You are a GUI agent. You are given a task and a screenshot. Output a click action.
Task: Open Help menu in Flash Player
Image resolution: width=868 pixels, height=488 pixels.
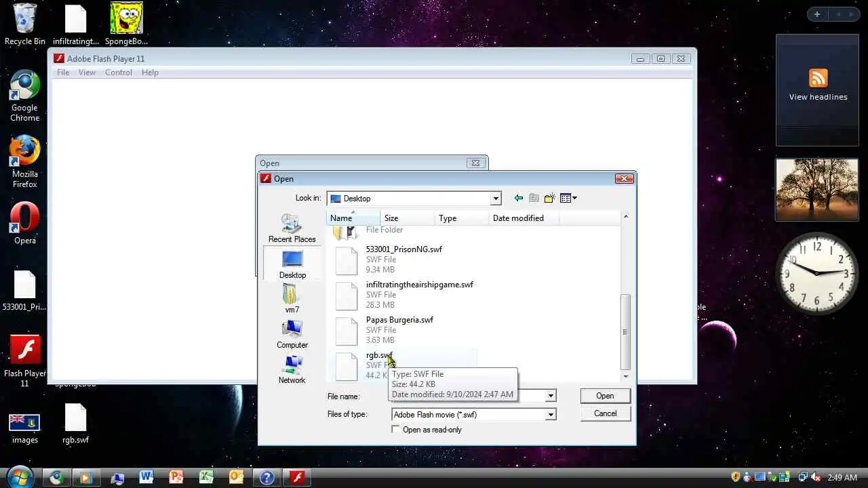pos(150,73)
